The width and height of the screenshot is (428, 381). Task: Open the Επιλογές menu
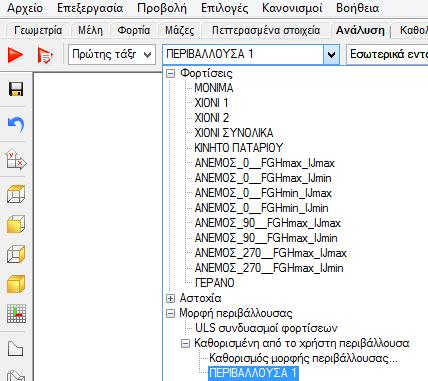tap(225, 8)
